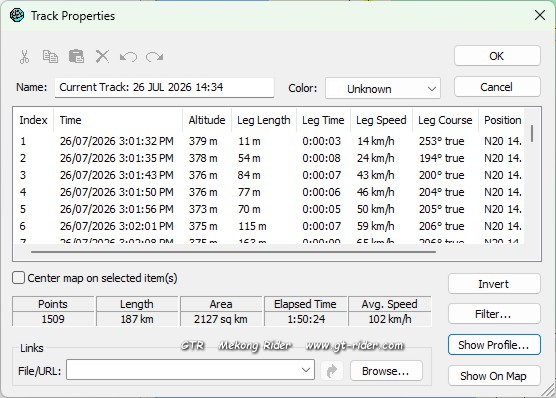Expand the File/URL combo box arrow
Image resolution: width=556 pixels, height=398 pixels.
[x=306, y=370]
